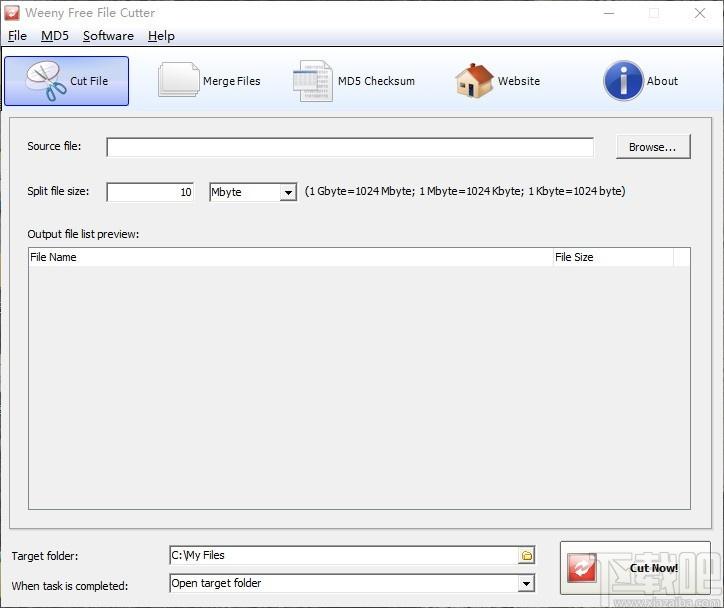Expand the Mbyte unit dropdown

click(x=288, y=192)
